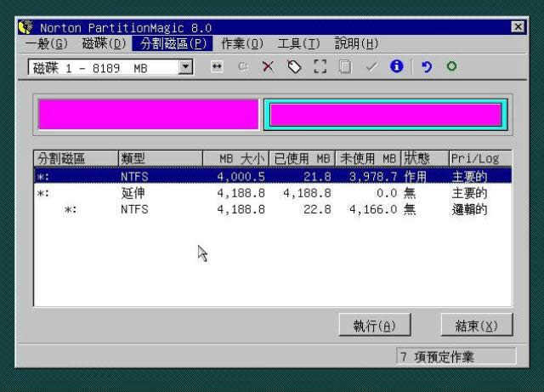The width and height of the screenshot is (544, 392).
Task: Open the 作業(O) menu
Action: coord(242,43)
